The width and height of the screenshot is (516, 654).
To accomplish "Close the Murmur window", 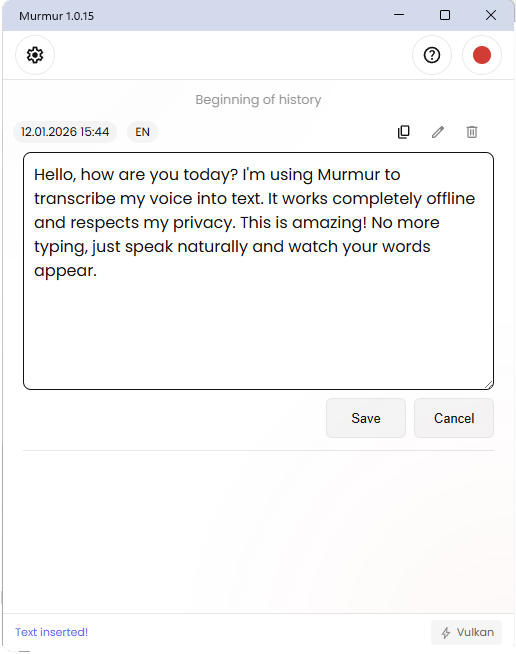I will pos(491,15).
